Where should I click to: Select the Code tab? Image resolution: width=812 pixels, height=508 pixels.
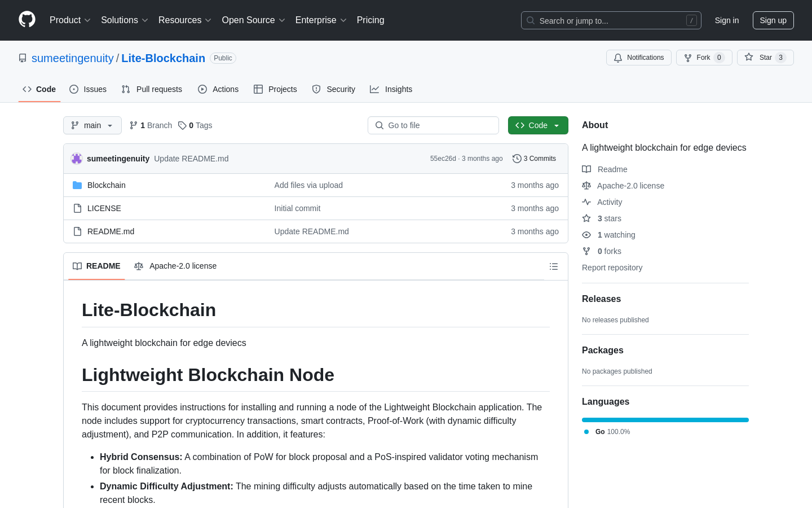click(39, 89)
